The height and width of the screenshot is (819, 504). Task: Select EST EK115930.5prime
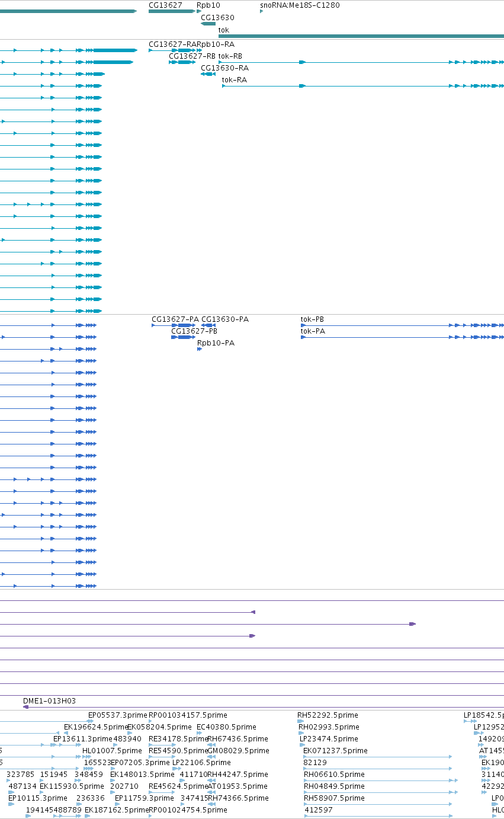72,786
